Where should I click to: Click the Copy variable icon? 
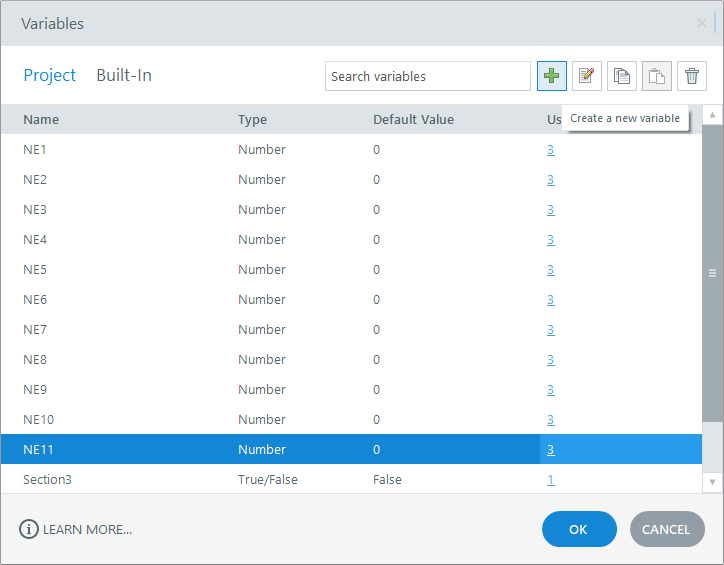[x=622, y=76]
